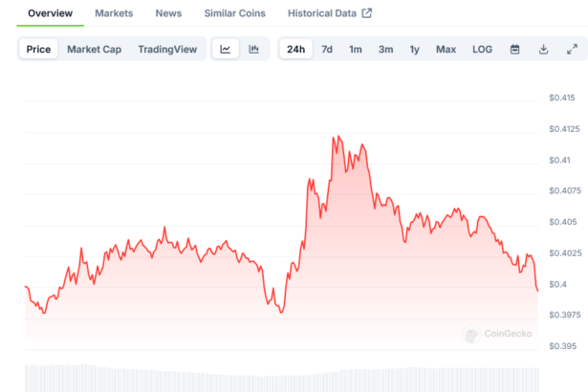The width and height of the screenshot is (588, 392).
Task: Switch to candlestick chart icon
Action: pyautogui.click(x=254, y=49)
